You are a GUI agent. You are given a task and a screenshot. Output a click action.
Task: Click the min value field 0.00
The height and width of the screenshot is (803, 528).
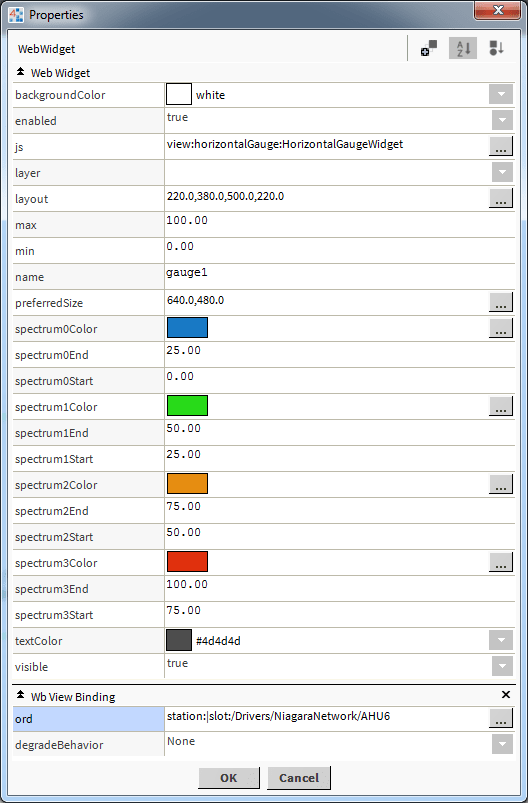(340, 250)
